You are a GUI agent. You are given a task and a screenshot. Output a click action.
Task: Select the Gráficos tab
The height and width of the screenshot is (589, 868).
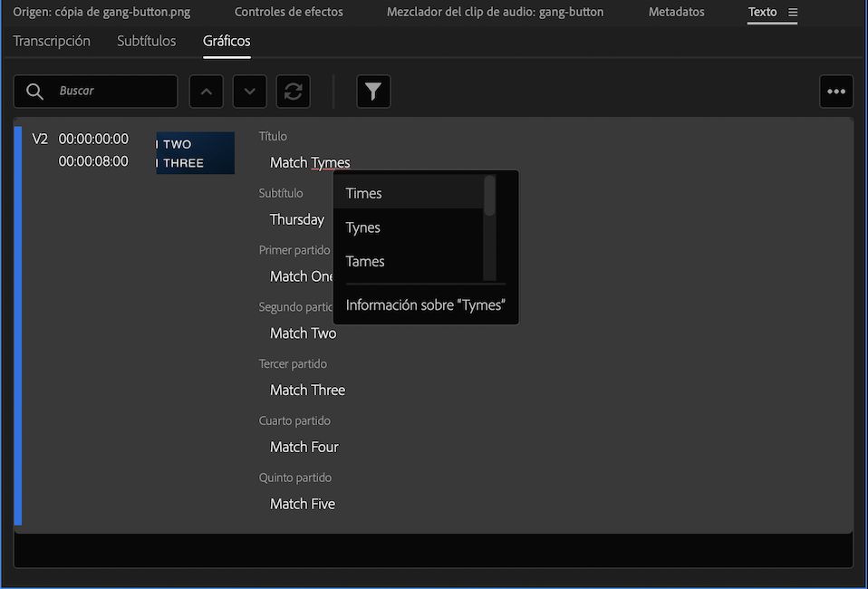(227, 41)
